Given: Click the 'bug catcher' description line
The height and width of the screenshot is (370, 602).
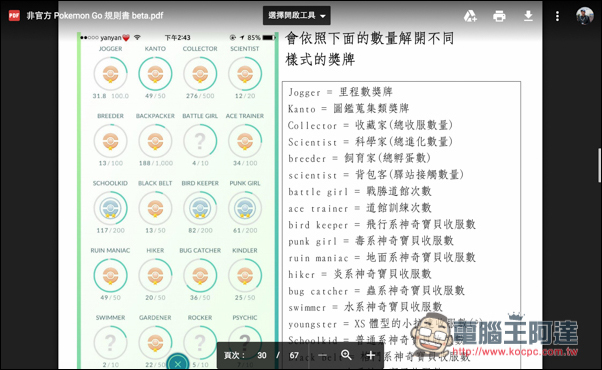Looking at the screenshot, I should [x=376, y=291].
